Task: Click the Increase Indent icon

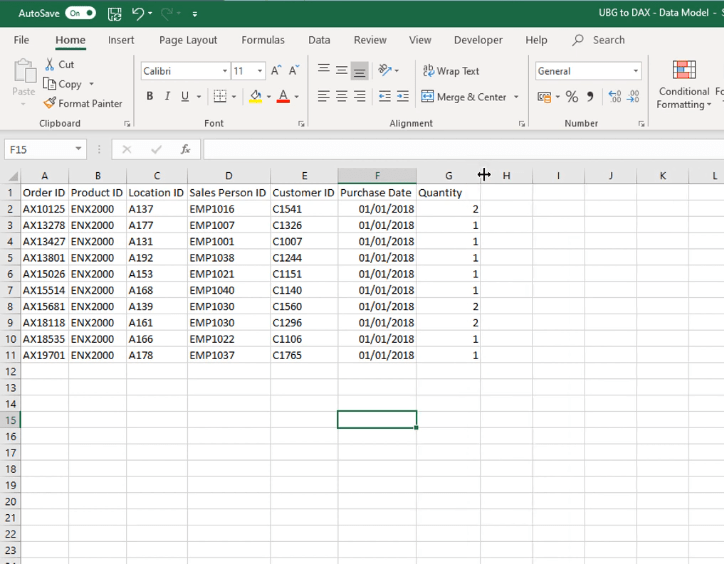Action: [403, 96]
